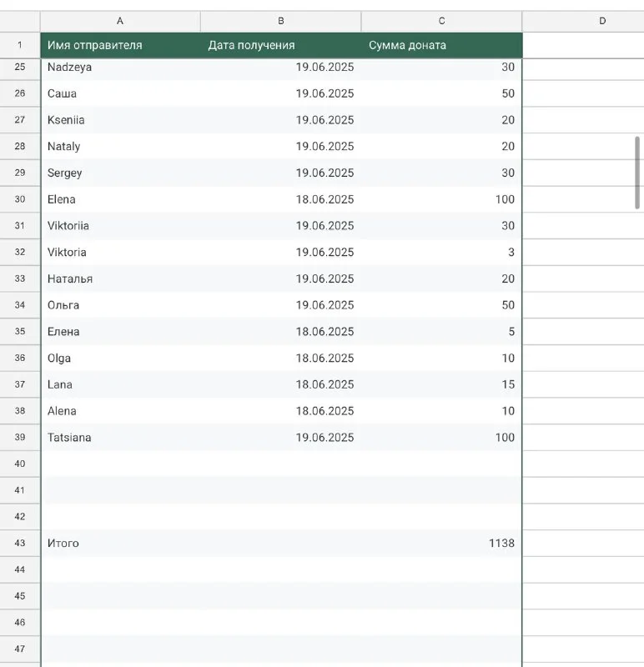Select the total cell showing 1138
This screenshot has height=667, width=644.
tap(441, 543)
